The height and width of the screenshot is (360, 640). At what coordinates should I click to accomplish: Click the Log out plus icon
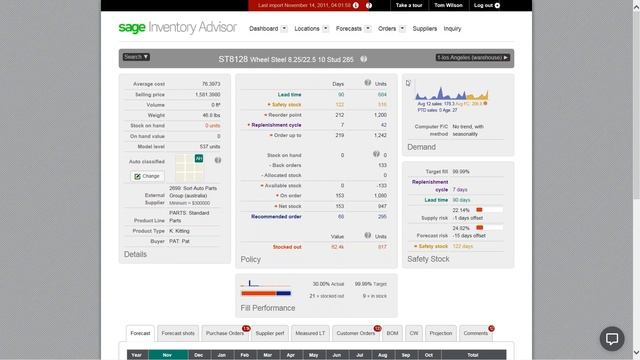click(x=497, y=5)
